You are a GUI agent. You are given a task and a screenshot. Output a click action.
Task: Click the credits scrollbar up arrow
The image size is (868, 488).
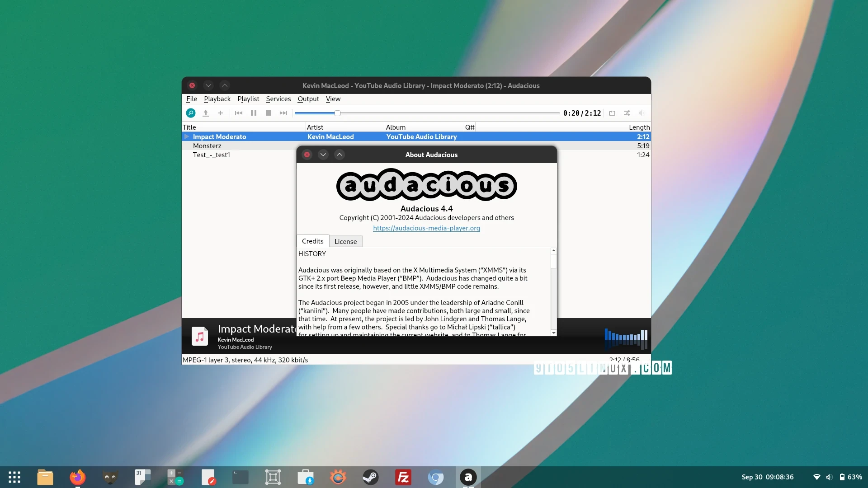(554, 250)
